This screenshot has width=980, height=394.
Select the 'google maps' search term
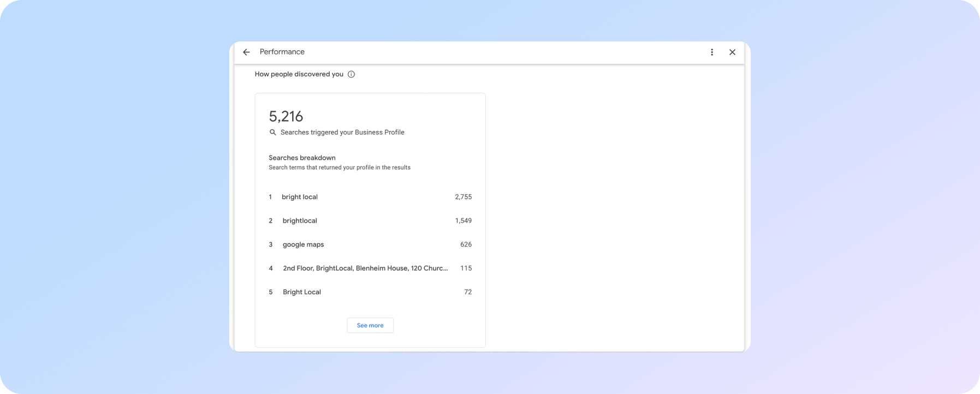[x=303, y=244]
